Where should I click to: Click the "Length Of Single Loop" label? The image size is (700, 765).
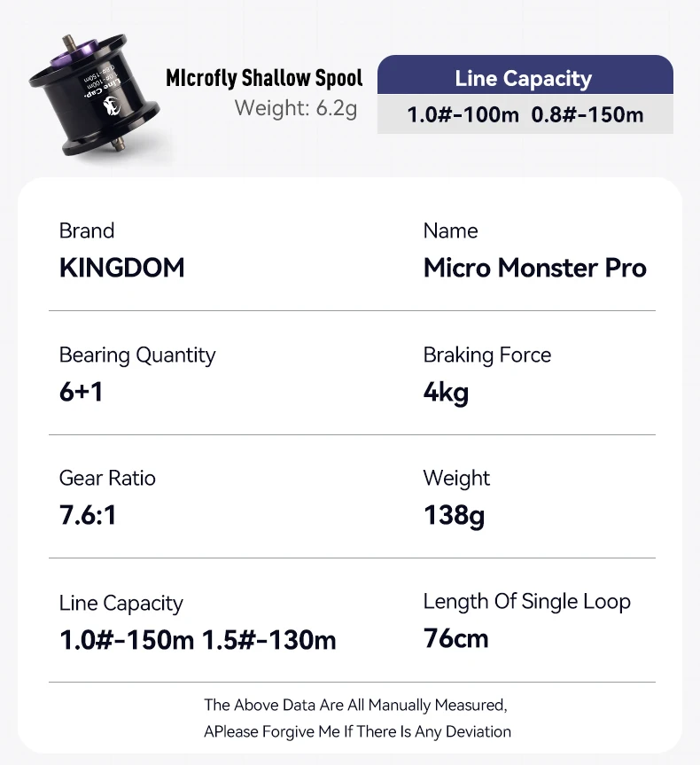526,602
